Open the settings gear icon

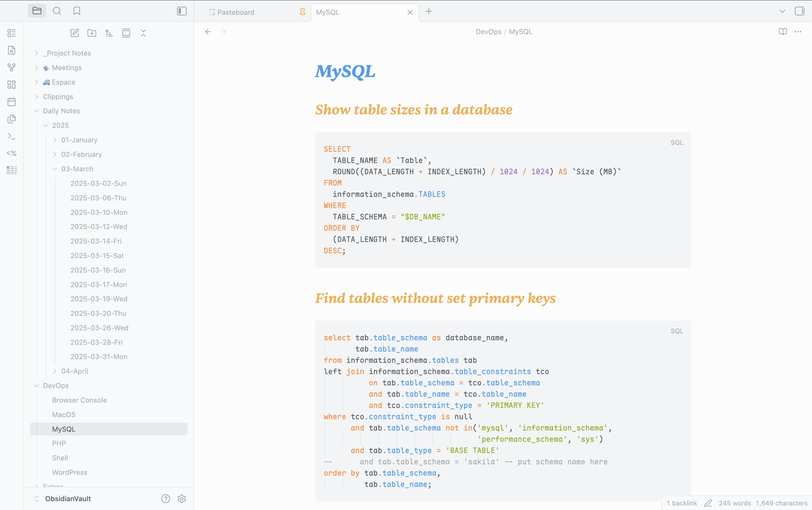coord(182,499)
